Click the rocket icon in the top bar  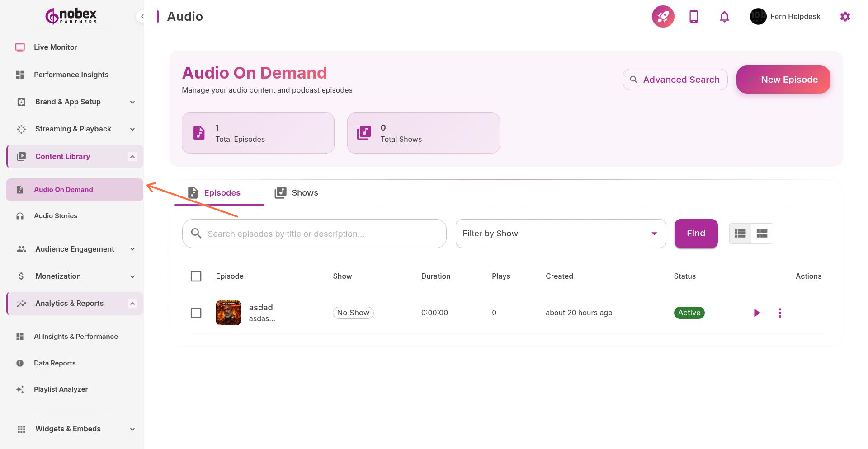point(663,16)
